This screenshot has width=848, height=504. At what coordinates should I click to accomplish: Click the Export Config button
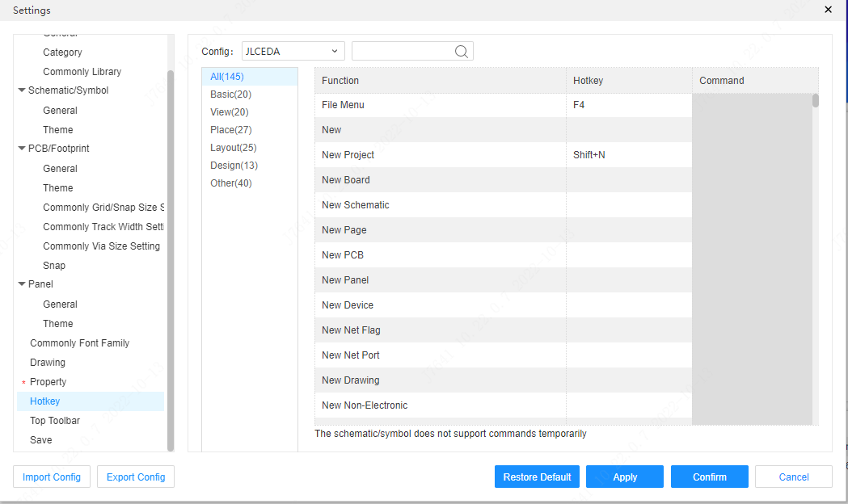coord(135,477)
